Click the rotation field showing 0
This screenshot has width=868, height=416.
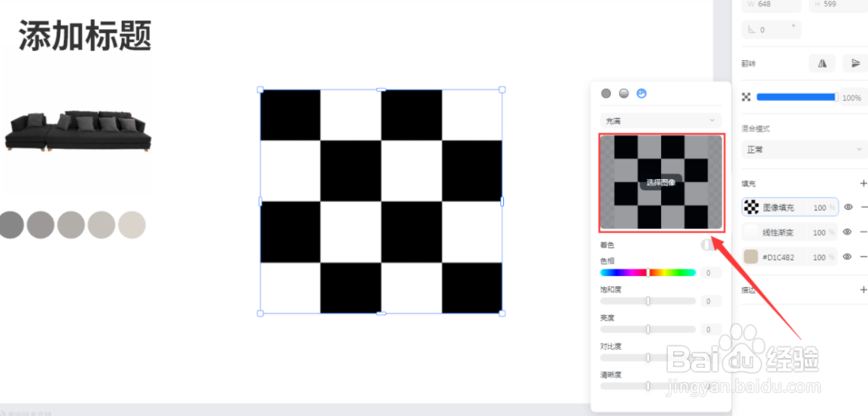[772, 30]
